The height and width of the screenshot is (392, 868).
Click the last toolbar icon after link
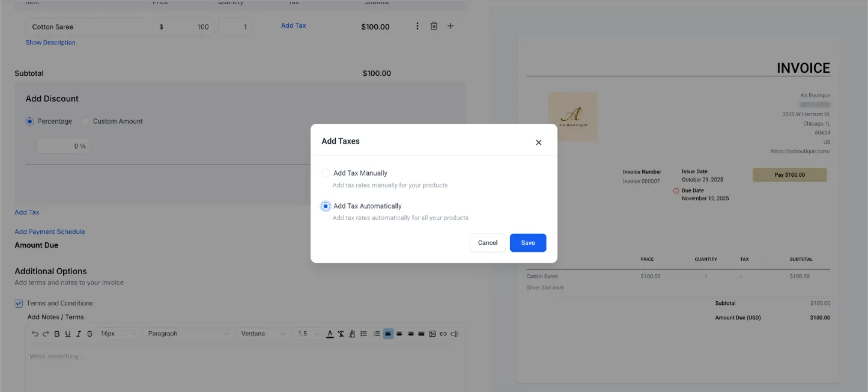(454, 334)
